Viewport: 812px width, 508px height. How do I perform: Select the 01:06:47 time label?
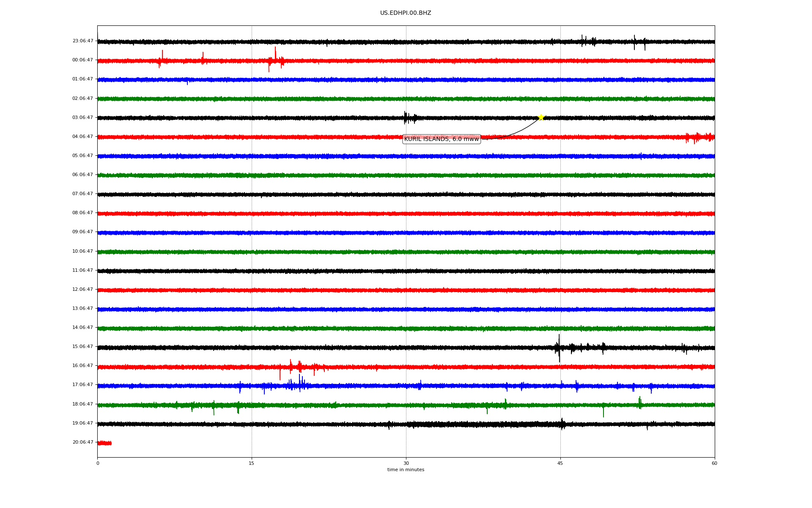point(83,79)
